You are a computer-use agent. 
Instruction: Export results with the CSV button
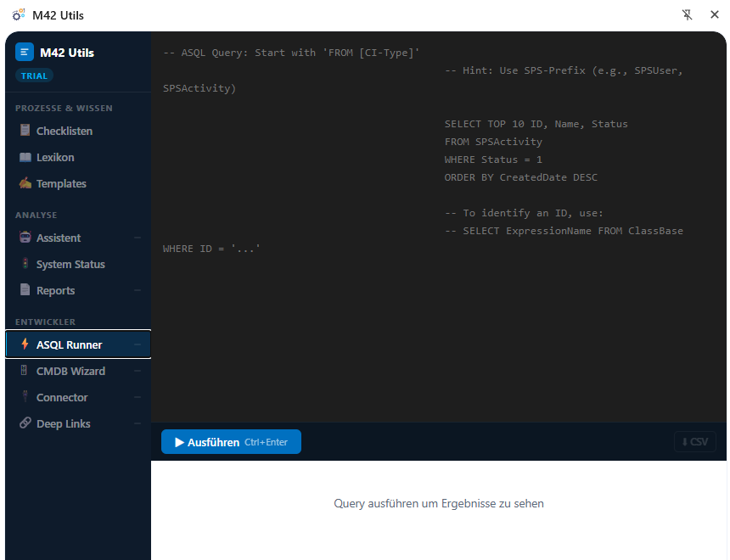coord(694,442)
